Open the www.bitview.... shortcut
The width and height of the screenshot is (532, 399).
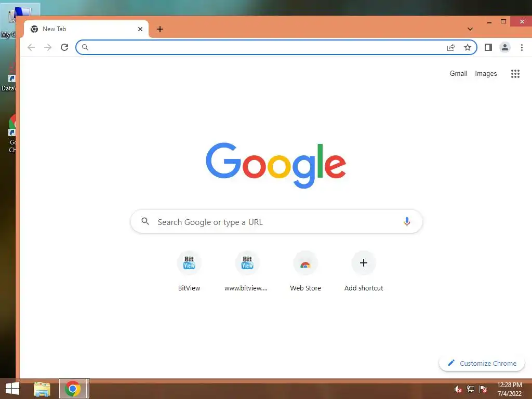tap(247, 271)
